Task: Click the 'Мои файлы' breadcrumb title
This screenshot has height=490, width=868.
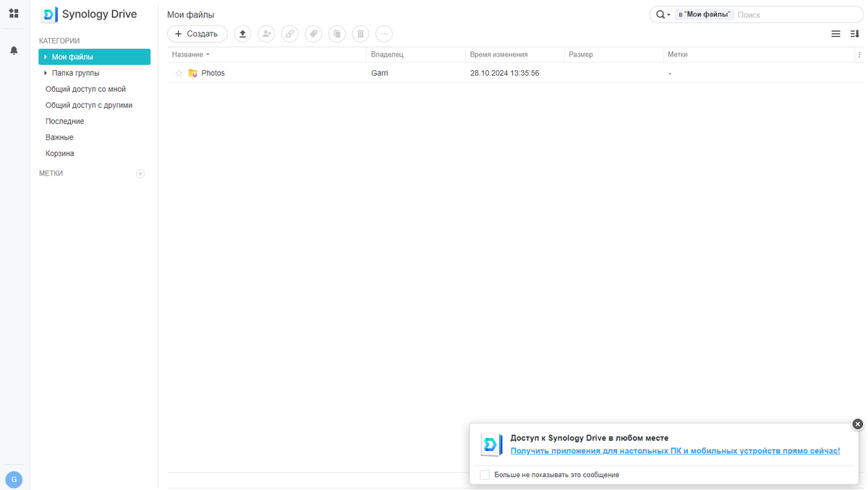Action: click(x=191, y=15)
